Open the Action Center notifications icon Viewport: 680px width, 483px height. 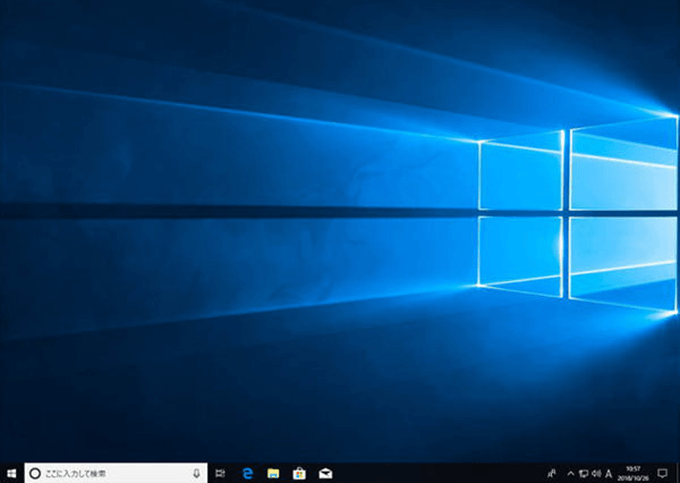point(662,473)
